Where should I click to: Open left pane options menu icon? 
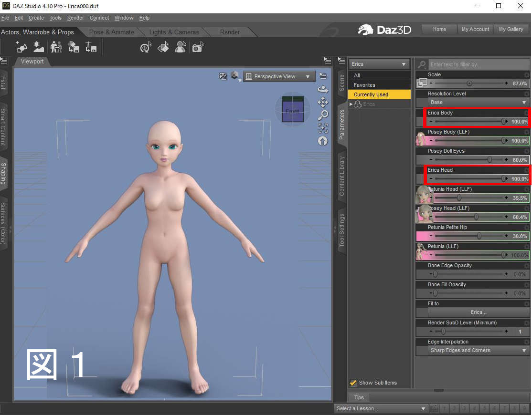(x=4, y=61)
